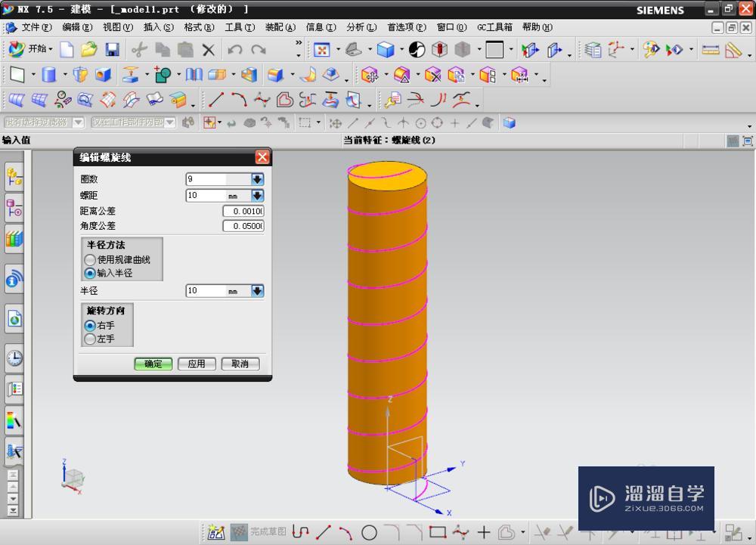
Task: Click the view triad in corner
Action: 73,477
